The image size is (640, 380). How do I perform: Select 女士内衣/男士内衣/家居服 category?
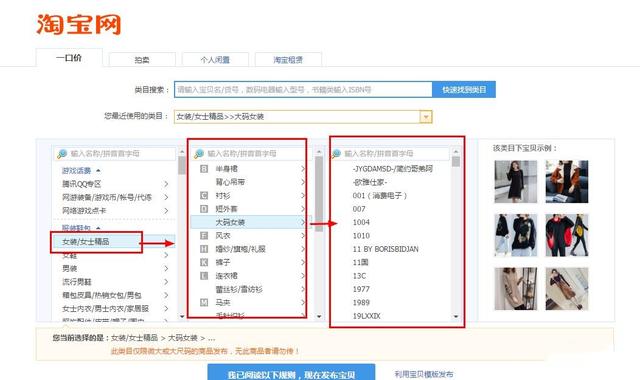pyautogui.click(x=106, y=309)
